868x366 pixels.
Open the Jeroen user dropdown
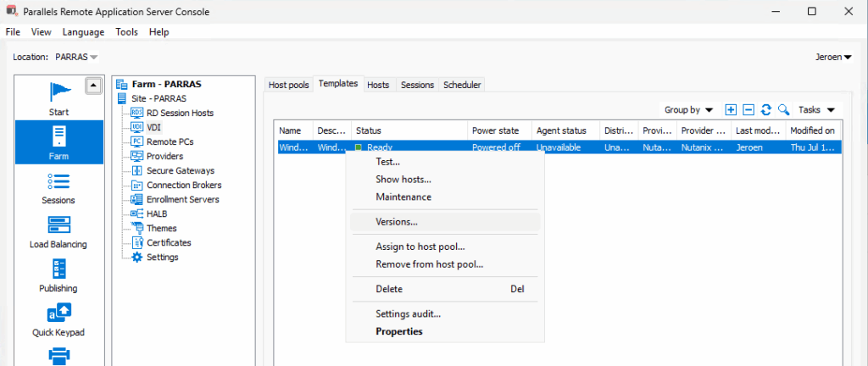point(833,57)
